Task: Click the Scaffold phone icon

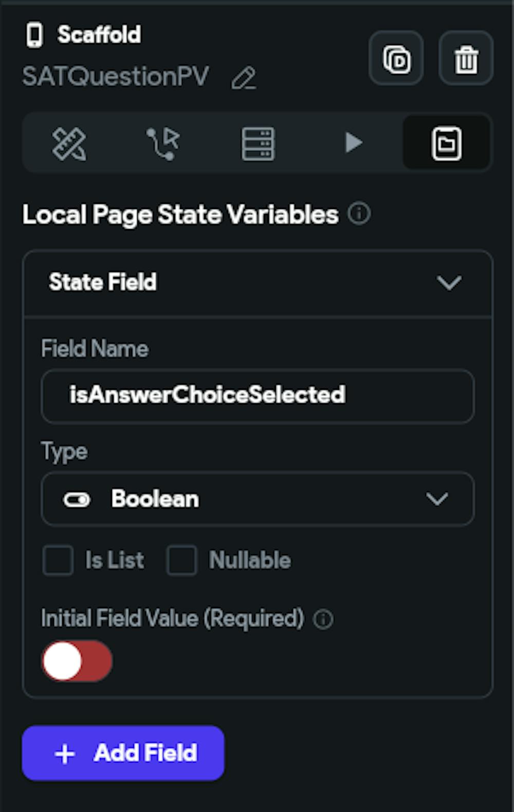Action: click(x=34, y=35)
